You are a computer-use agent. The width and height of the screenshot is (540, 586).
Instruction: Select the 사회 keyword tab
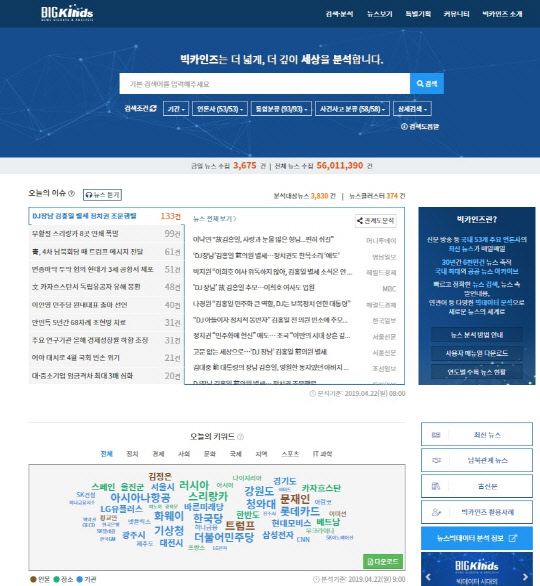184,454
